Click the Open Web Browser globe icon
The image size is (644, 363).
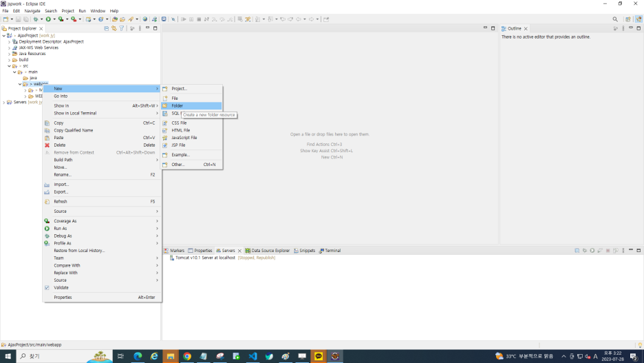(145, 19)
